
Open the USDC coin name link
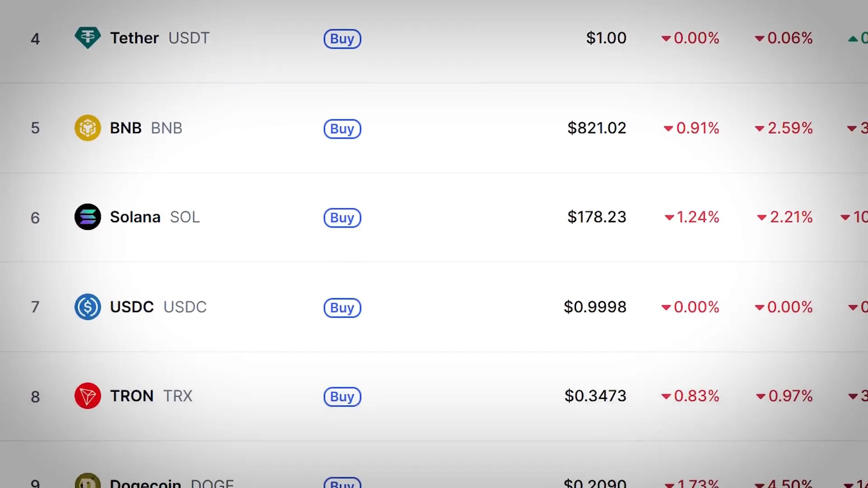(158, 307)
